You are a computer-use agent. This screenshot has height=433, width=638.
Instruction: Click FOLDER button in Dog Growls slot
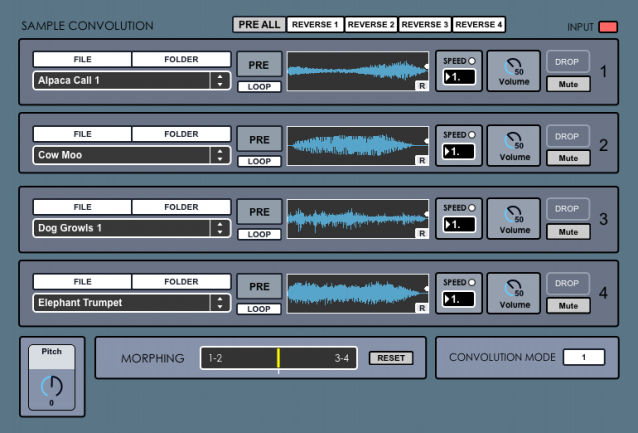pos(181,207)
